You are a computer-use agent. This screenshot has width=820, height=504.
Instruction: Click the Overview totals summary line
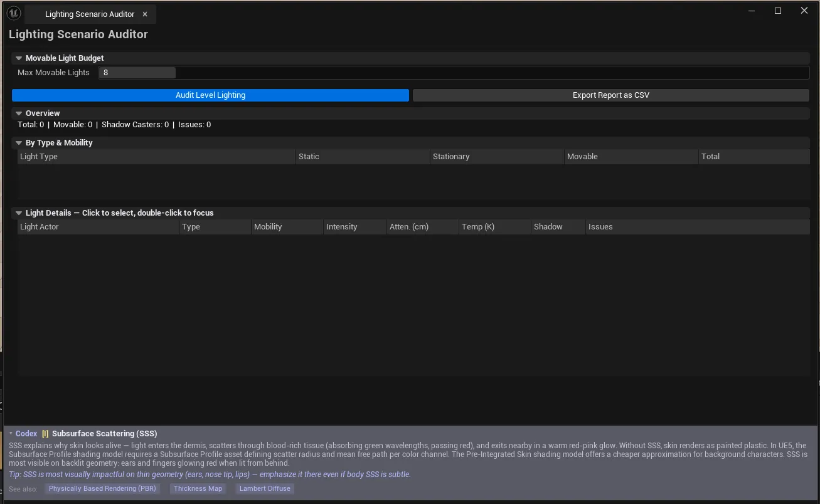(114, 125)
